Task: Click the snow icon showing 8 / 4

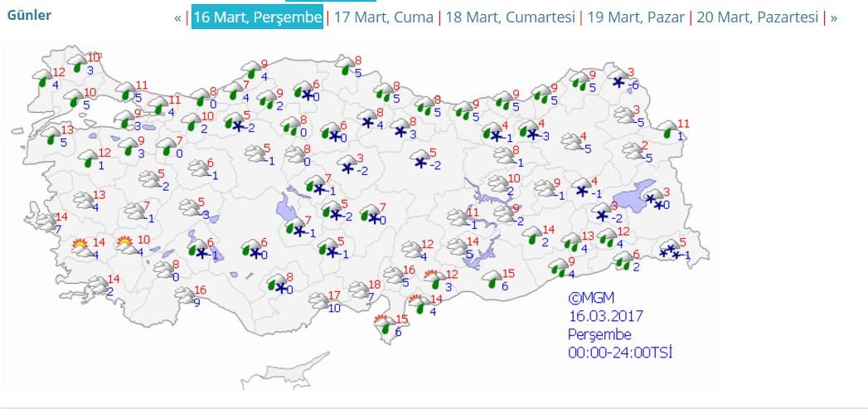Action: pos(367,119)
